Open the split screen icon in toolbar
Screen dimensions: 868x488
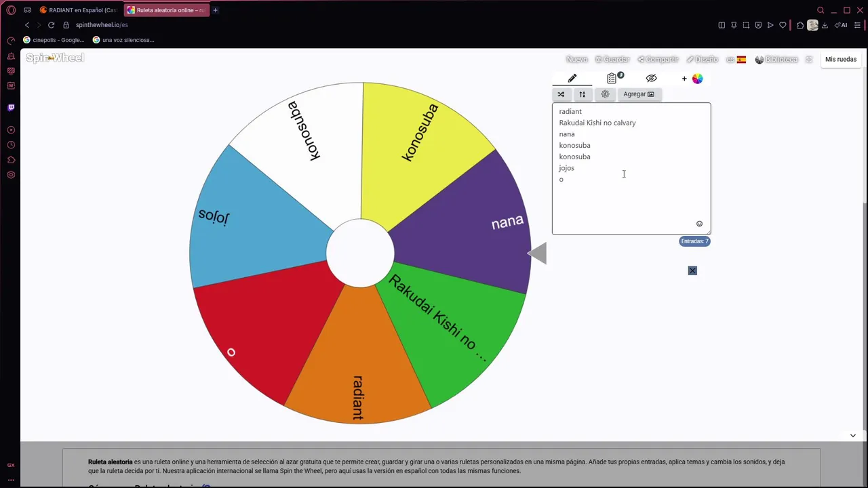click(x=722, y=25)
